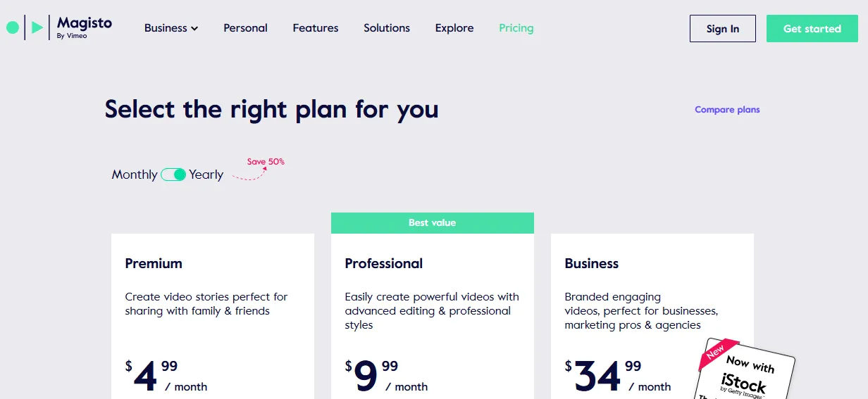Select the Premium plan card title
This screenshot has width=868, height=399.
click(x=154, y=264)
